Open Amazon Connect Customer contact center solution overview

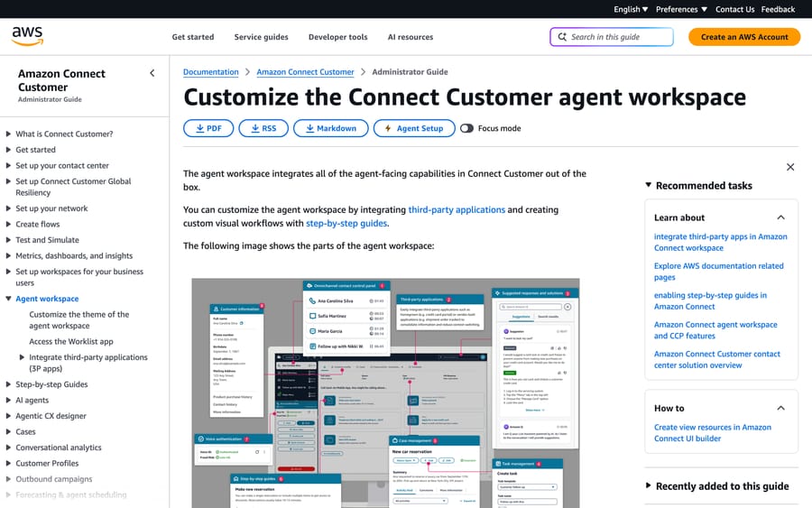pyautogui.click(x=717, y=359)
